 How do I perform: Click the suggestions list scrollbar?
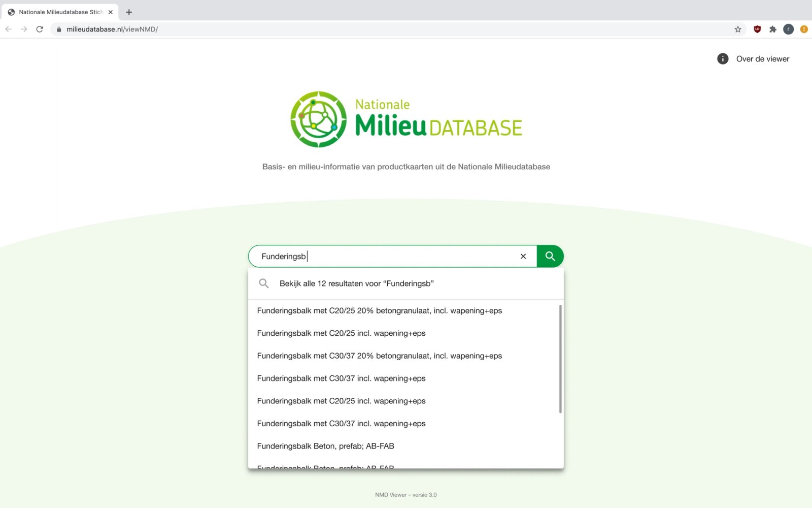pyautogui.click(x=560, y=359)
